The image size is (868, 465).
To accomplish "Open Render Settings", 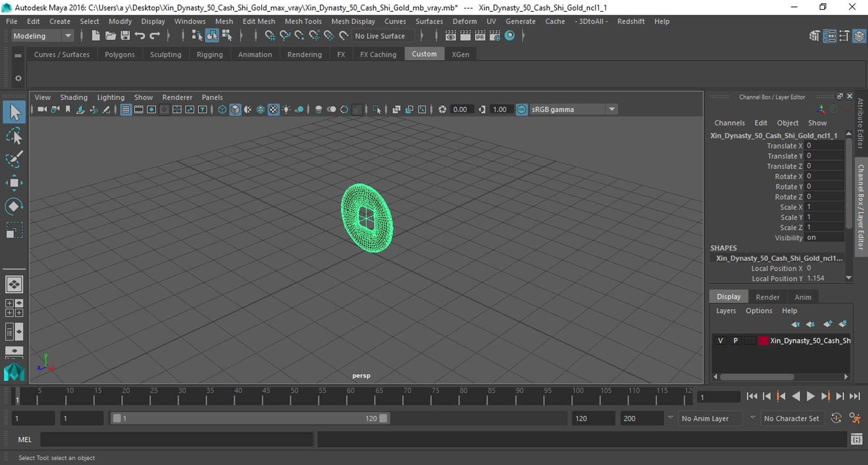I will click(x=495, y=36).
